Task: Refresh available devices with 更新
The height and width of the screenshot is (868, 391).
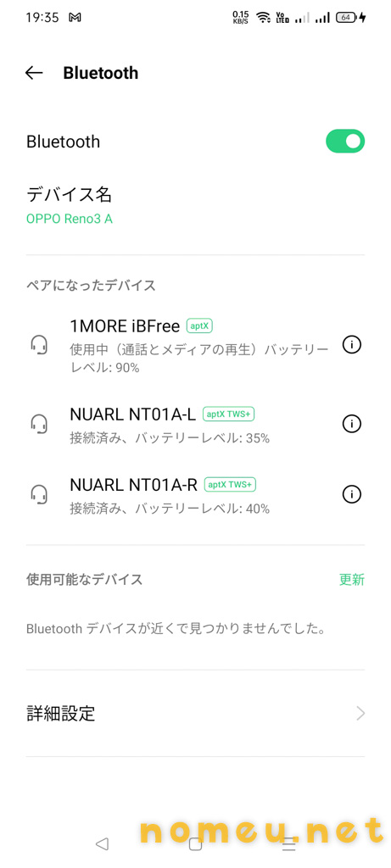Action: pyautogui.click(x=352, y=580)
